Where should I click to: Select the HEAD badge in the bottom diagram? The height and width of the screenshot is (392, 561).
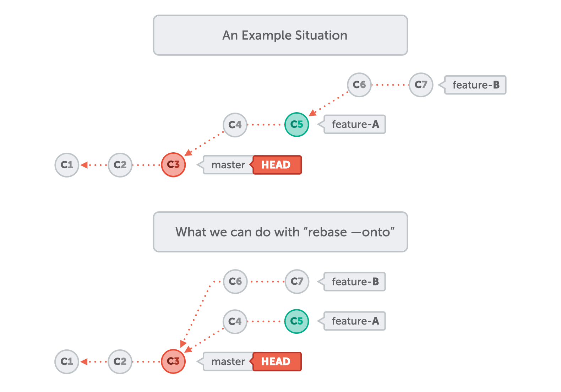click(276, 362)
